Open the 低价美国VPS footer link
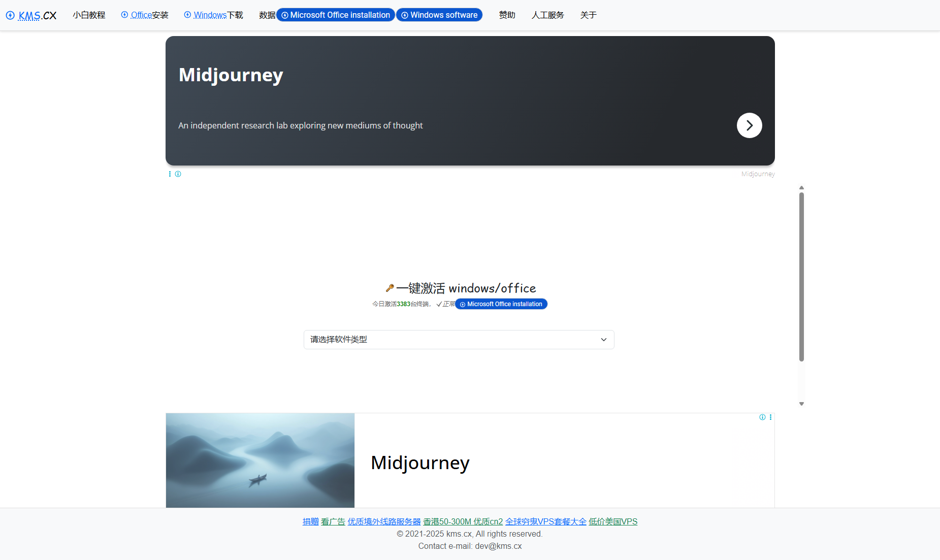The height and width of the screenshot is (560, 940). pos(613,521)
